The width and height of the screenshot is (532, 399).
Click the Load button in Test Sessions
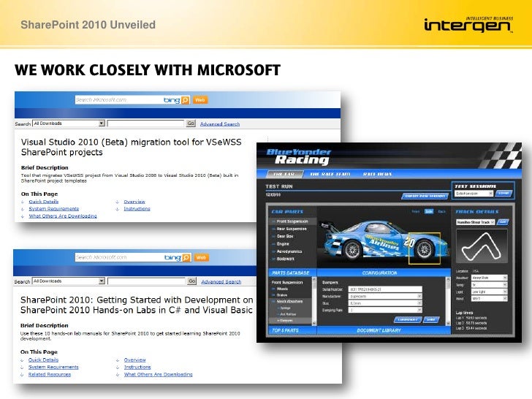(503, 193)
